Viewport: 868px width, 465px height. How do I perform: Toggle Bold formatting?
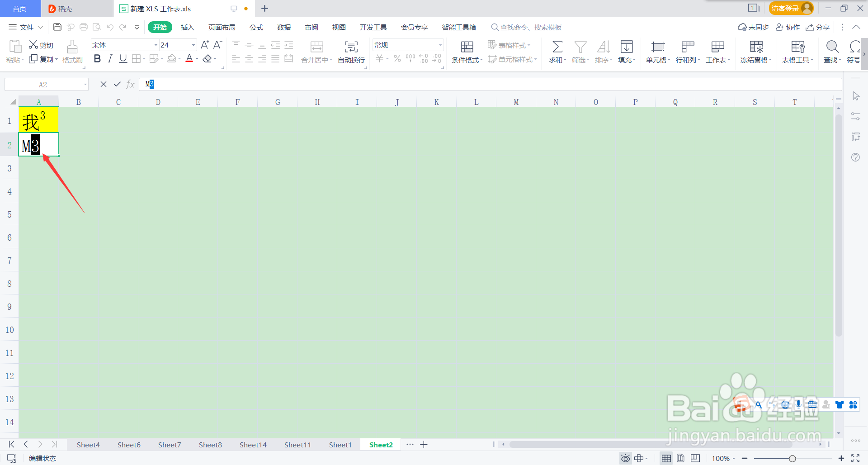[97, 58]
